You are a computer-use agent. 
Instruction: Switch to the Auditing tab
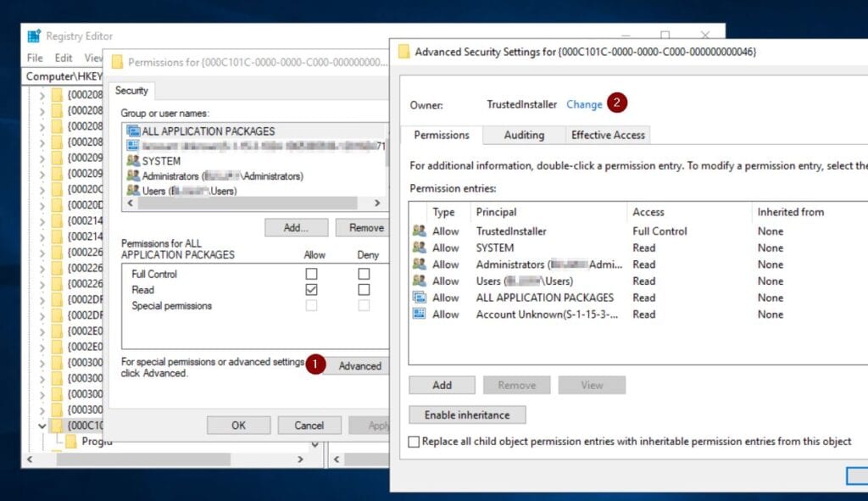coord(524,135)
